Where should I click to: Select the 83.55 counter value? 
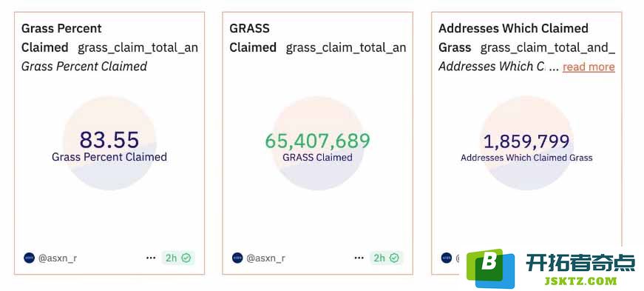pyautogui.click(x=109, y=140)
